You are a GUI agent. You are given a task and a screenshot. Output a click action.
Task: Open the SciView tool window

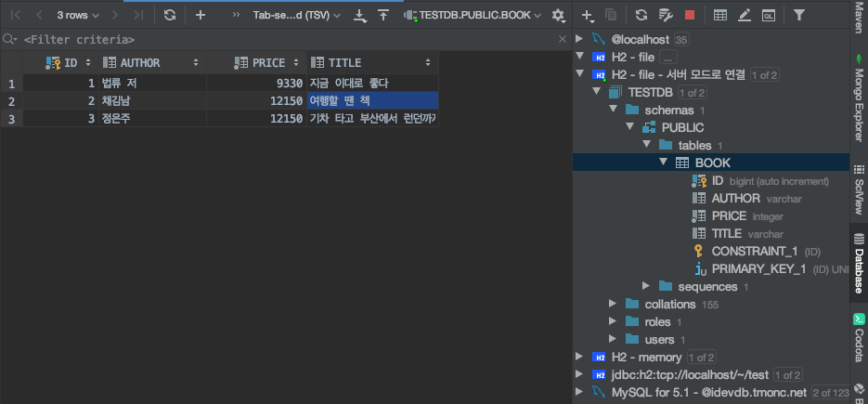pyautogui.click(x=859, y=189)
